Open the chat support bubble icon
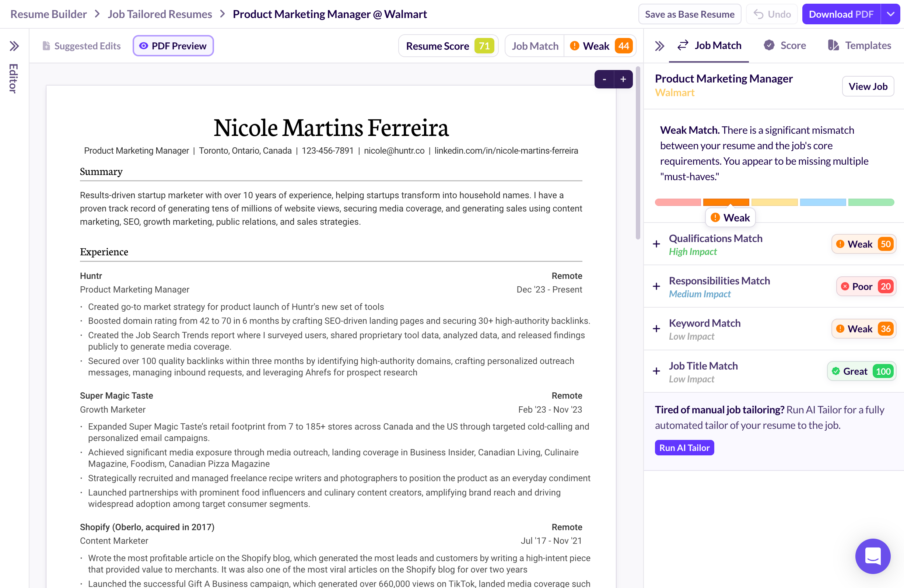The width and height of the screenshot is (904, 588). click(872, 556)
